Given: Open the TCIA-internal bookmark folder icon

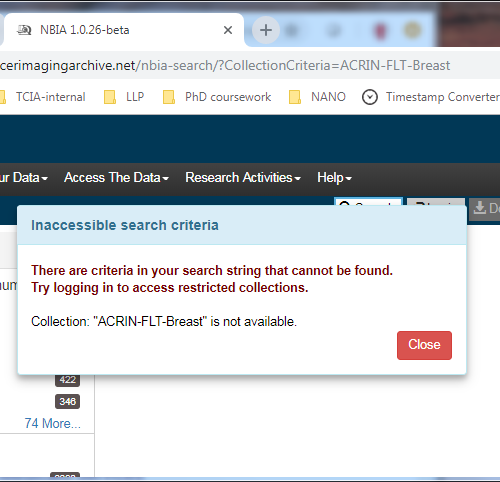Looking at the screenshot, I should coord(3,97).
